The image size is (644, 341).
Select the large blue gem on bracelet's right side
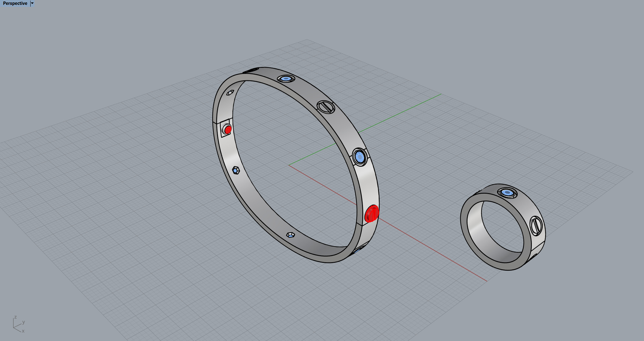tap(360, 157)
